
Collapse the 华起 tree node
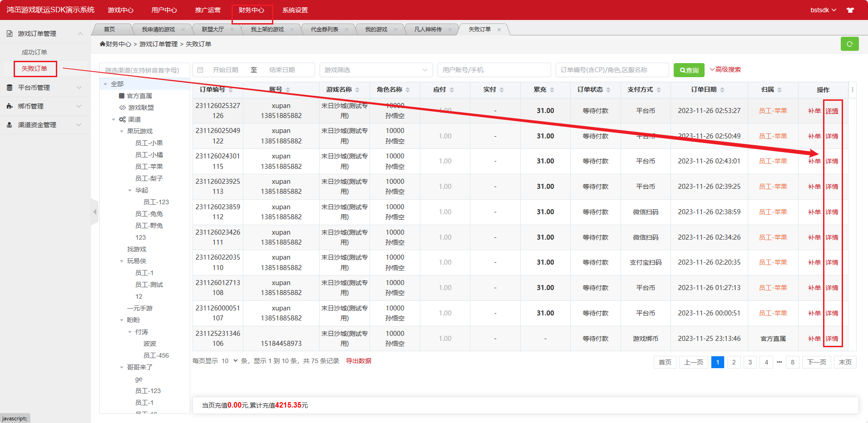click(130, 190)
